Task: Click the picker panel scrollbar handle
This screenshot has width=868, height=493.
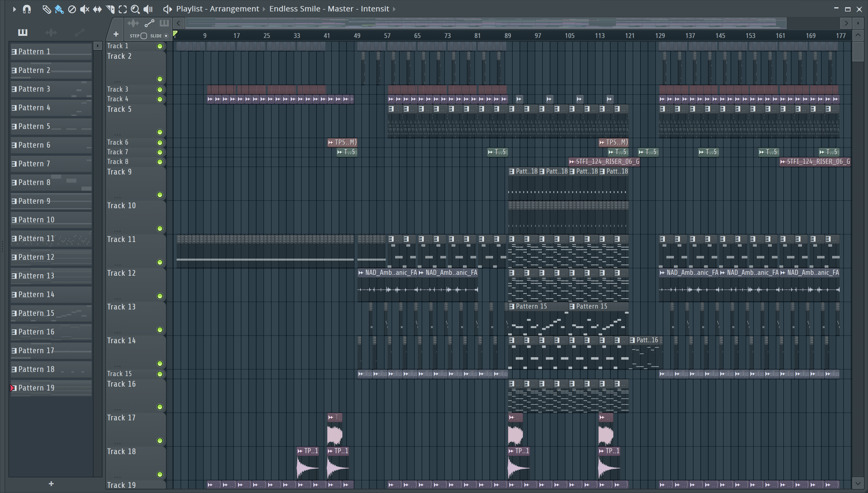Action: tap(97, 46)
